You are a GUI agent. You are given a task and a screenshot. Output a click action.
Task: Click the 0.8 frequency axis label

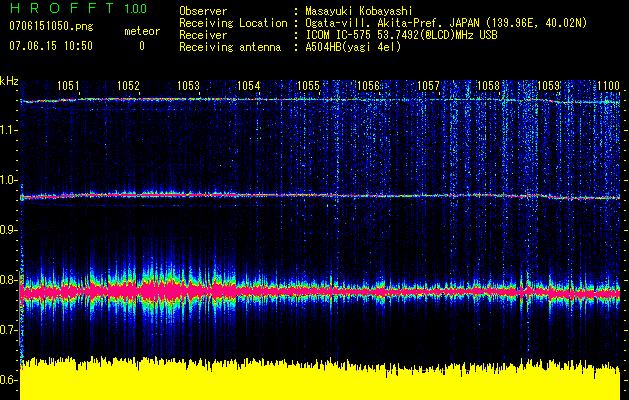point(9,280)
